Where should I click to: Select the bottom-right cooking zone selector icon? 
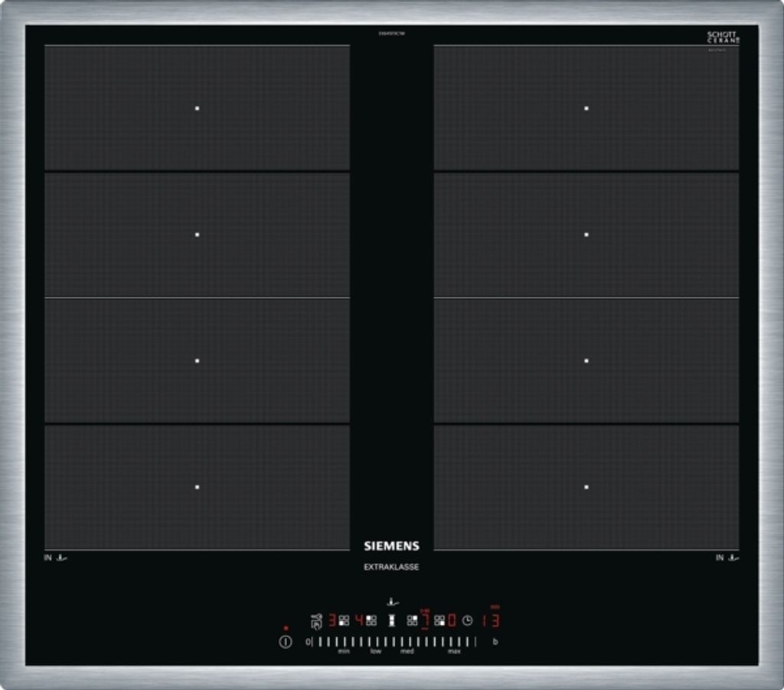[439, 621]
